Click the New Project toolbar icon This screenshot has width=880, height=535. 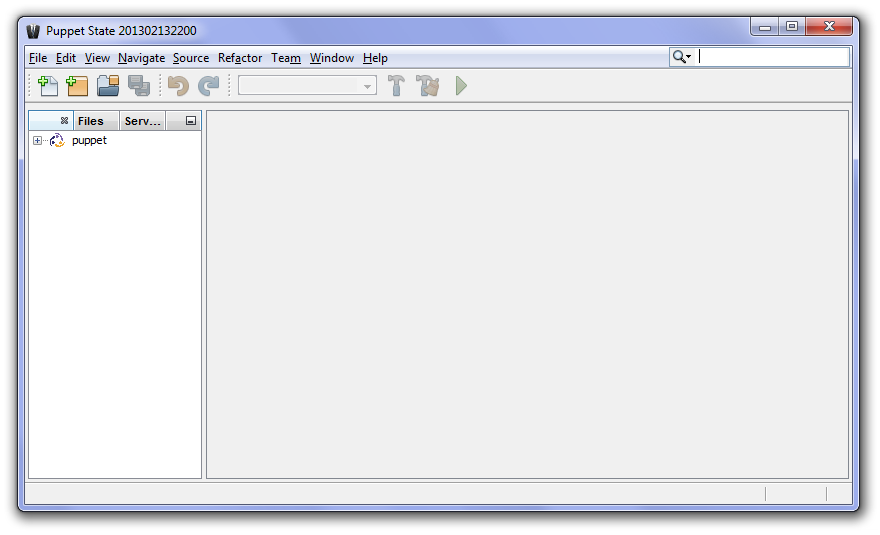tap(77, 86)
